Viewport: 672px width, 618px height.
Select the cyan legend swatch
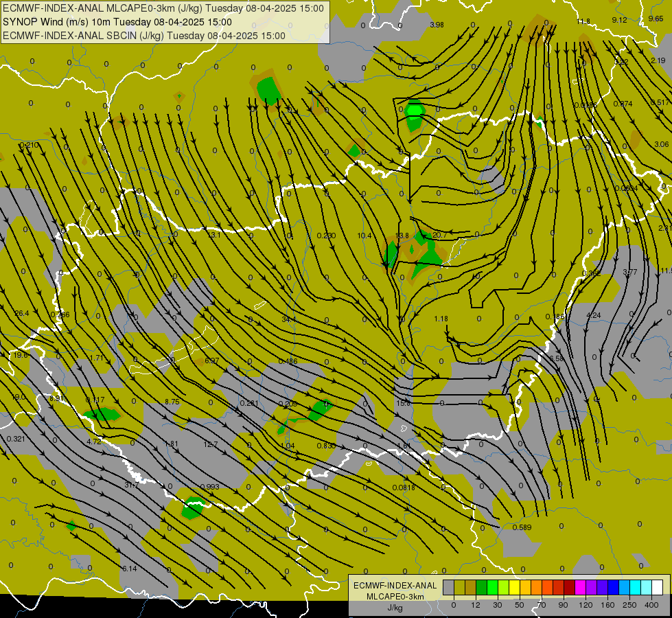tap(636, 587)
